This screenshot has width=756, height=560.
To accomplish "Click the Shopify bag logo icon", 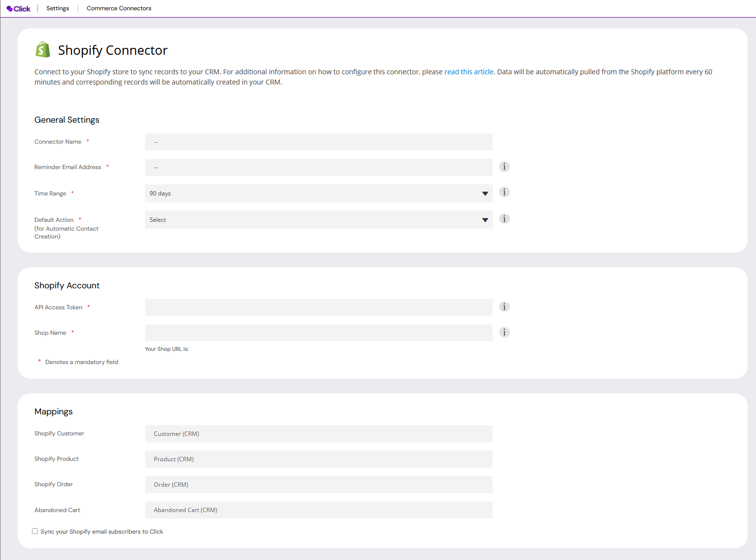I will coord(43,49).
